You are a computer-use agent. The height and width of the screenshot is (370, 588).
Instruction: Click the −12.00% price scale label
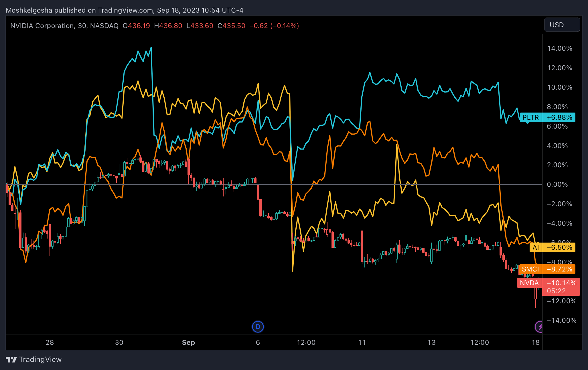coord(562,301)
